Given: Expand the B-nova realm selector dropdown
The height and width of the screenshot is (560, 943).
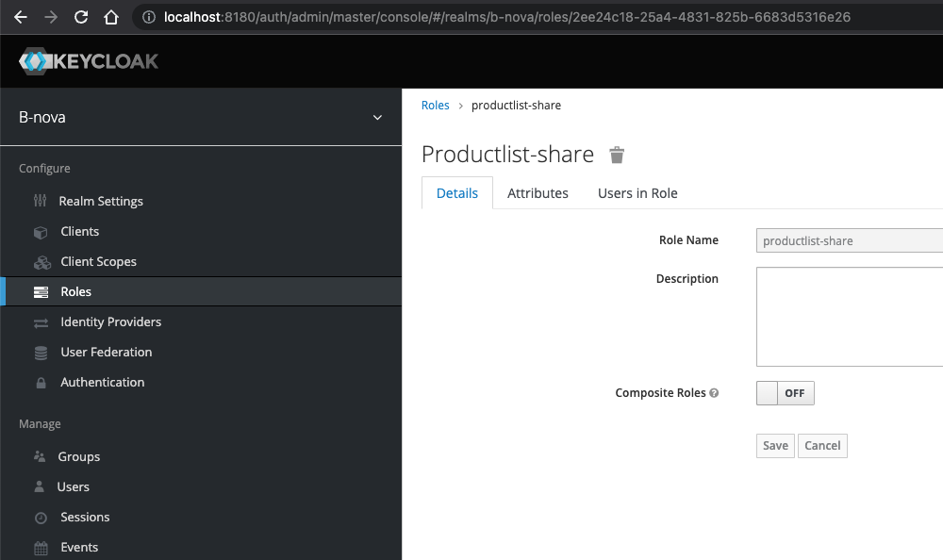Looking at the screenshot, I should pyautogui.click(x=377, y=118).
